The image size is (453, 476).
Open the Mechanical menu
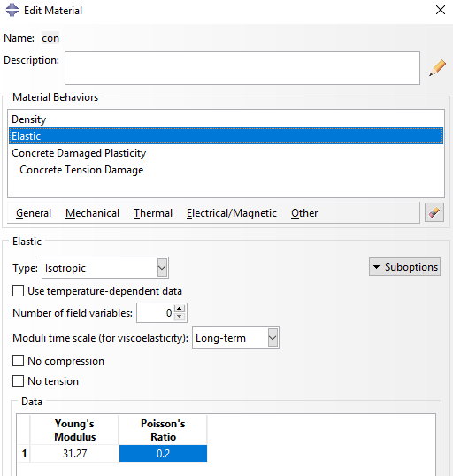[x=92, y=213]
